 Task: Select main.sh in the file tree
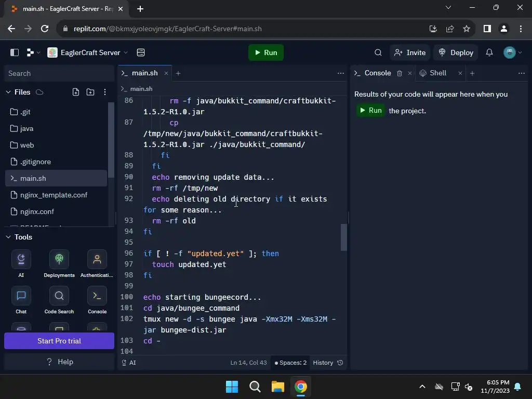click(56, 179)
